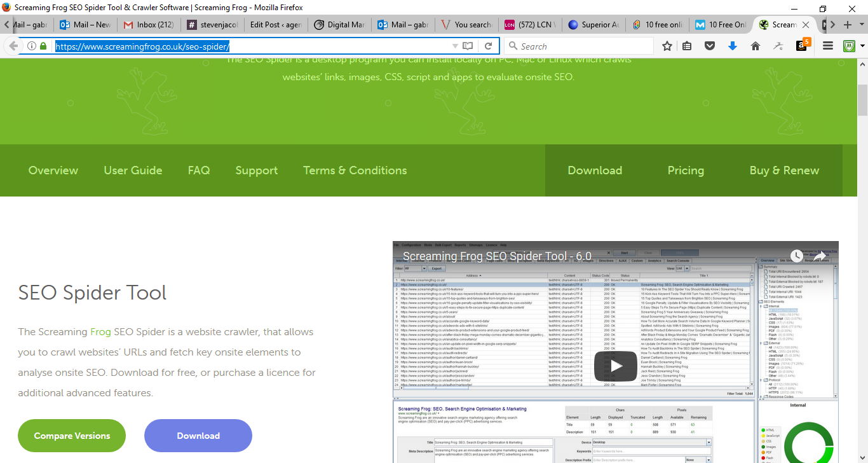This screenshot has width=868, height=463.
Task: Reload the current page
Action: coord(488,46)
